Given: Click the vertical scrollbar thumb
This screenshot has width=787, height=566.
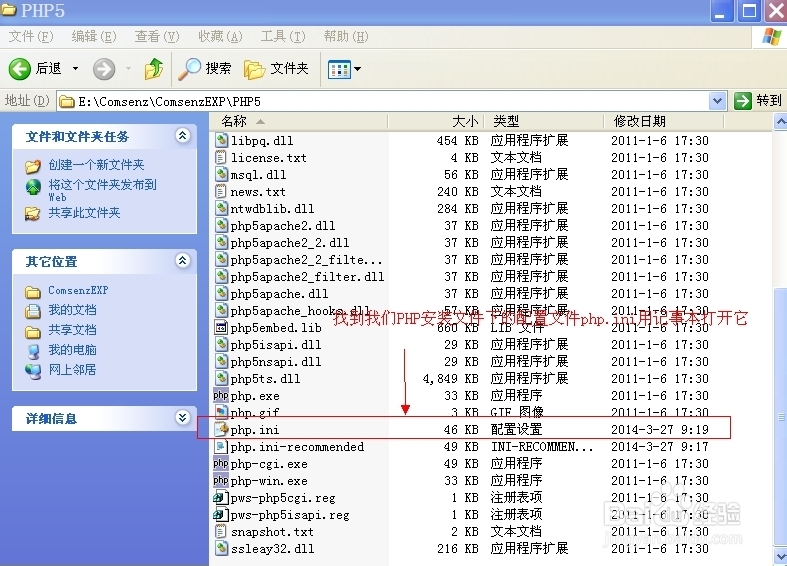Looking at the screenshot, I should point(780,417).
